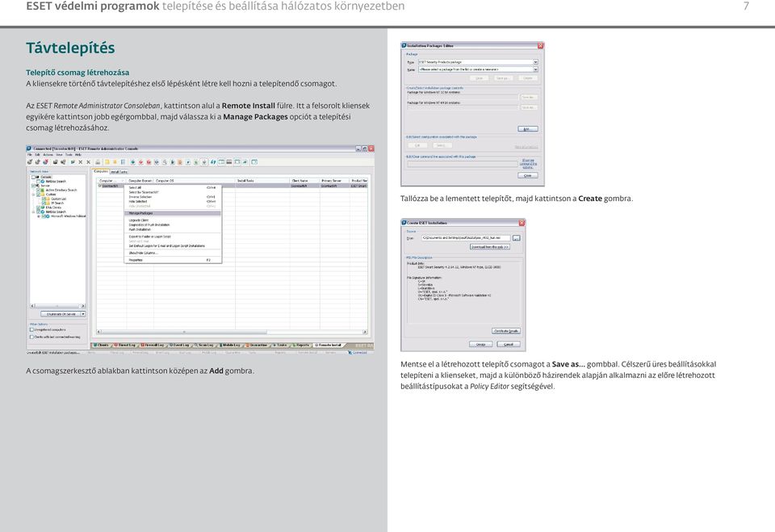Toggle the Custom tree node checkbox
The height and width of the screenshot is (532, 775).
click(39, 195)
